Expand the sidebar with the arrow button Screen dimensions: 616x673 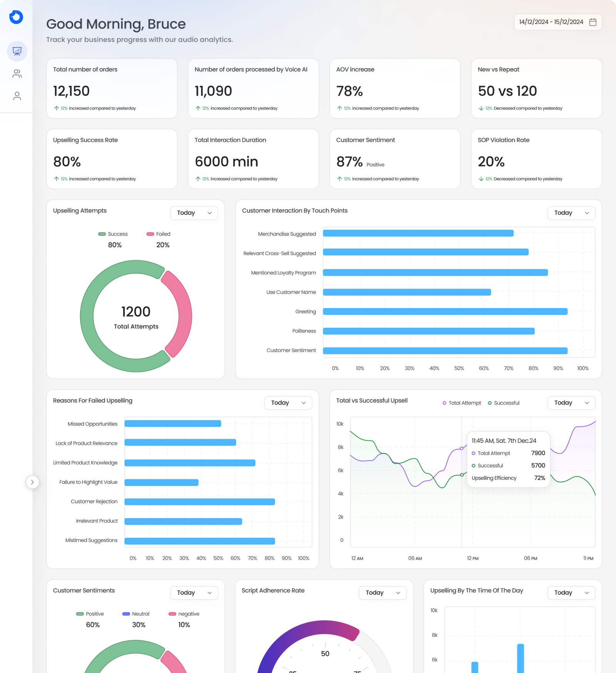[x=32, y=482]
